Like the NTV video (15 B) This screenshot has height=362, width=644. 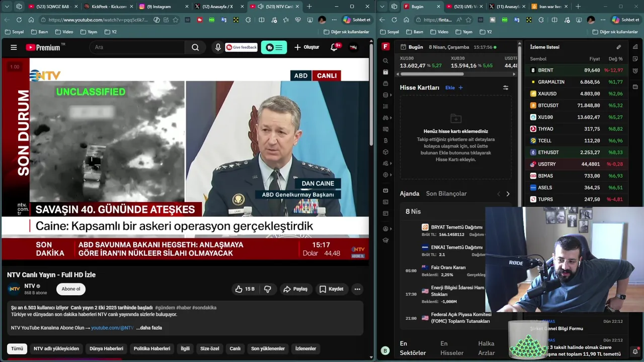[245, 289]
